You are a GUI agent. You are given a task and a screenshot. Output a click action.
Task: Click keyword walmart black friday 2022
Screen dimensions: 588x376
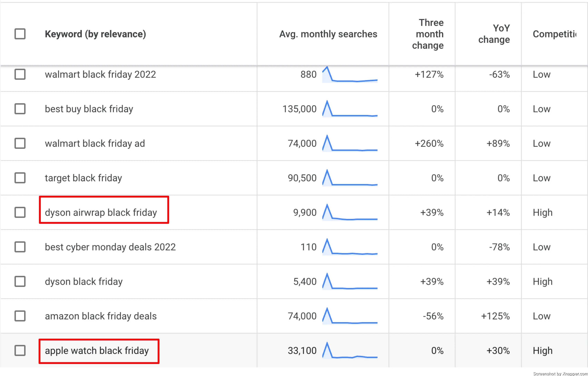(100, 74)
